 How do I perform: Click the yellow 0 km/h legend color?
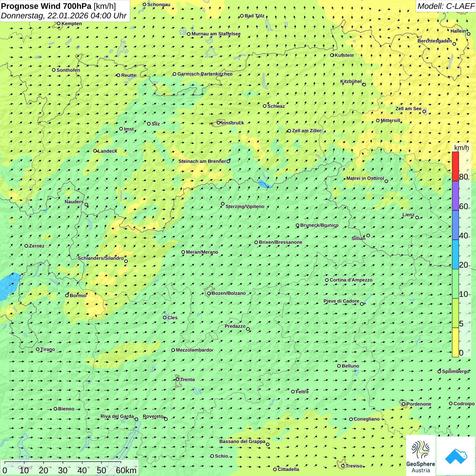tap(455, 342)
